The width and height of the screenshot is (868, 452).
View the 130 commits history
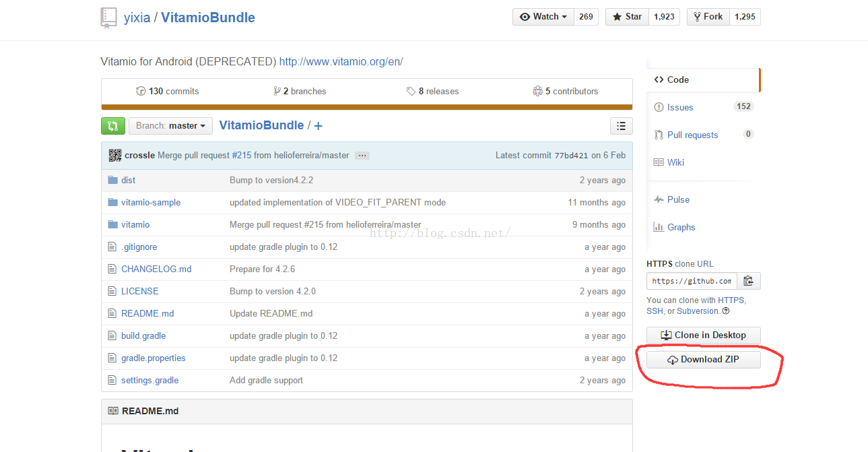168,91
